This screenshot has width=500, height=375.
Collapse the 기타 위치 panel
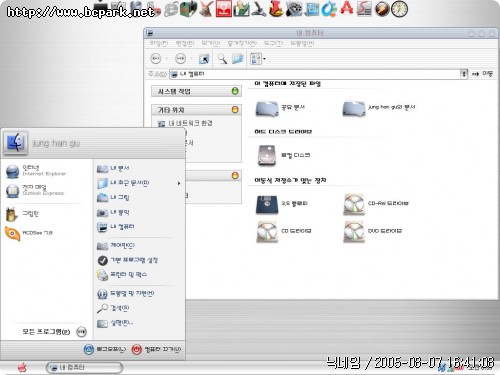click(x=235, y=110)
